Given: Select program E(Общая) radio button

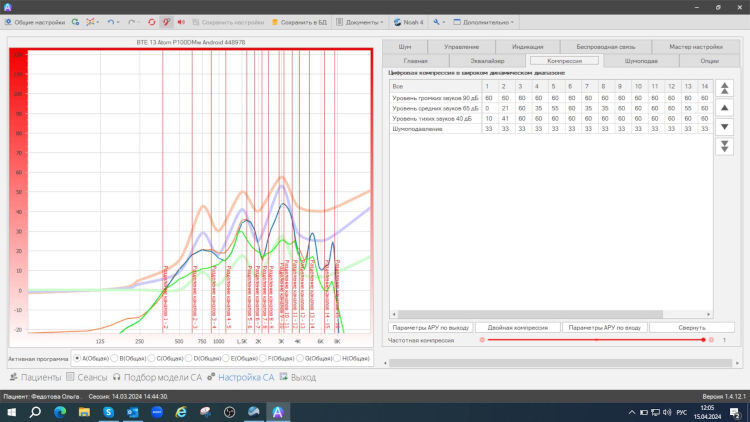Looking at the screenshot, I should pos(225,358).
